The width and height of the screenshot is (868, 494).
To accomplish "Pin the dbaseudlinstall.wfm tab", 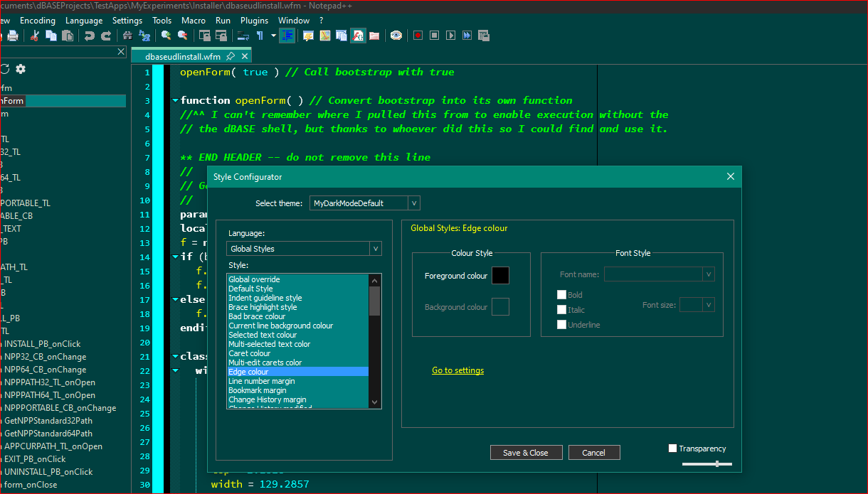I will pos(231,57).
